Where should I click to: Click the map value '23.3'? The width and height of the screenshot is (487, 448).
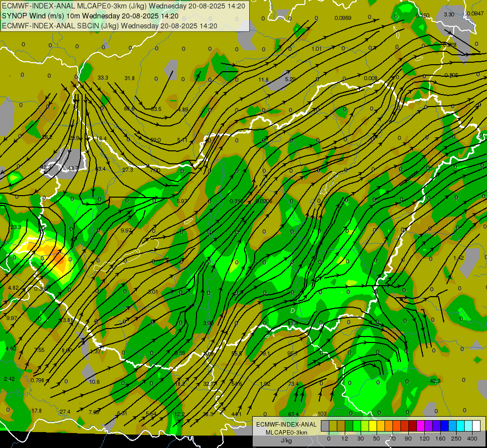tap(15, 227)
